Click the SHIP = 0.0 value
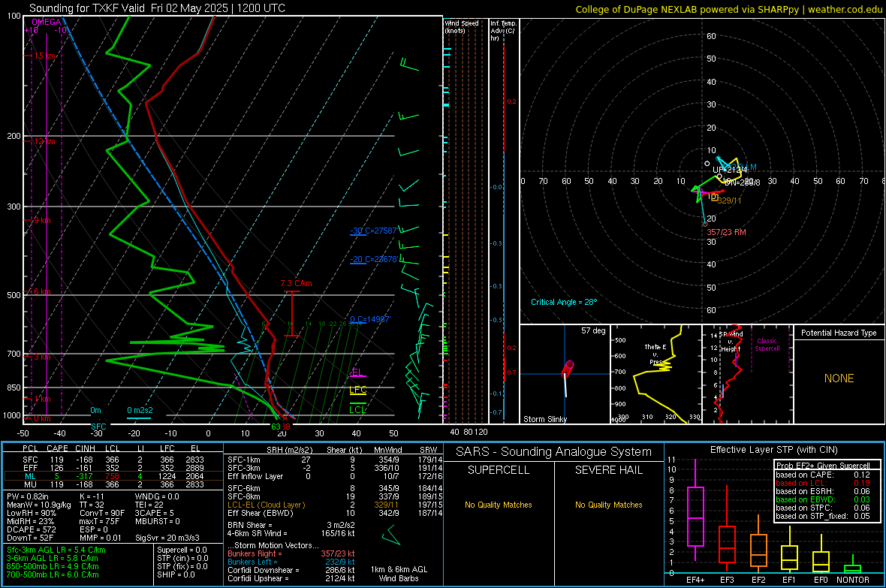886x588 pixels. point(176,574)
